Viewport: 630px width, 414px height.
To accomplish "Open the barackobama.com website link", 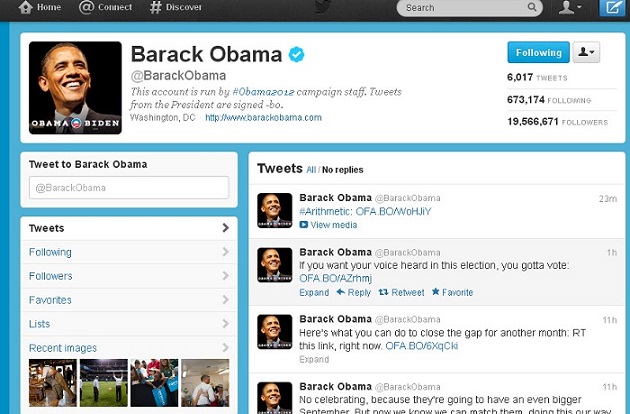I will pyautogui.click(x=263, y=118).
